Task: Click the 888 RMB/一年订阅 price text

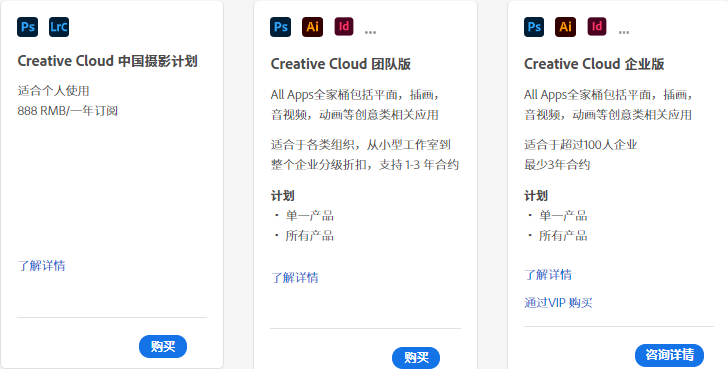Action: (x=68, y=111)
